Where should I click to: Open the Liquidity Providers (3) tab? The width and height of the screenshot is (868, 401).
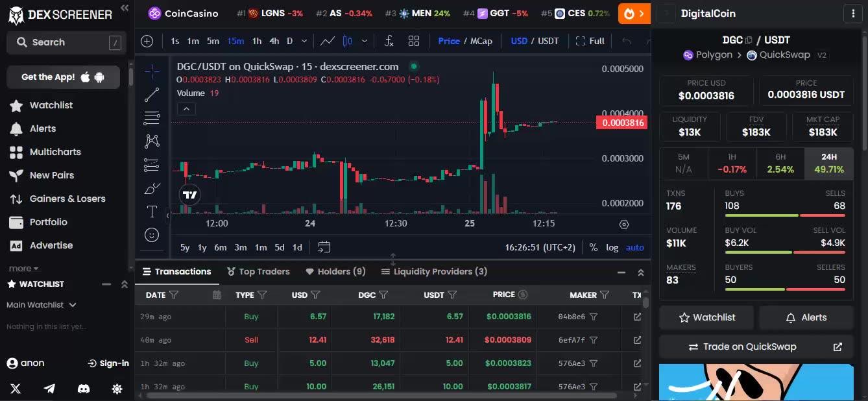pyautogui.click(x=434, y=271)
